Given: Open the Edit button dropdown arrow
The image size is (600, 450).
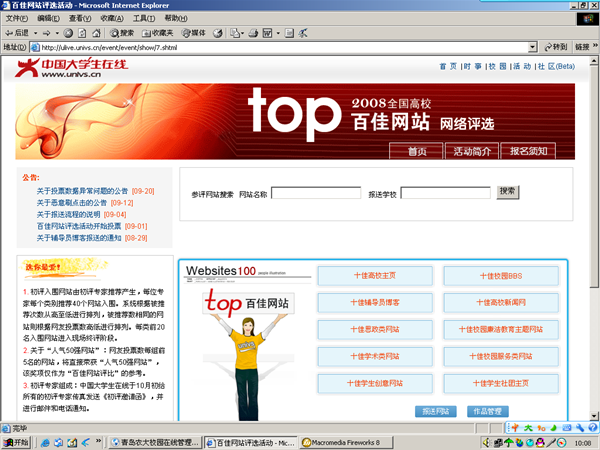Looking at the screenshot, I should pyautogui.click(x=278, y=33).
